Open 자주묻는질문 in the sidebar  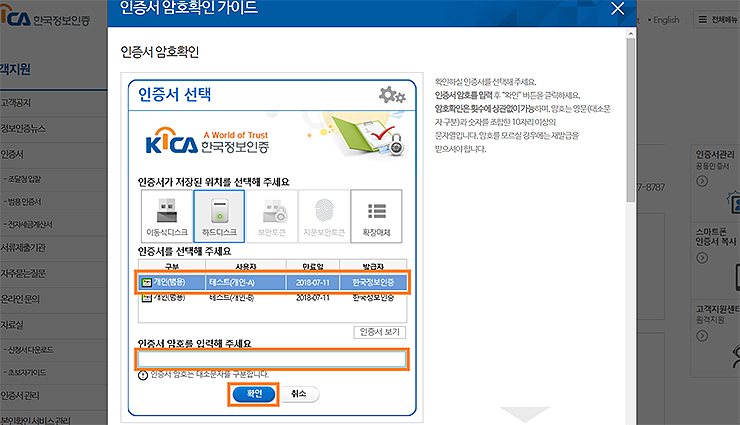click(x=23, y=273)
